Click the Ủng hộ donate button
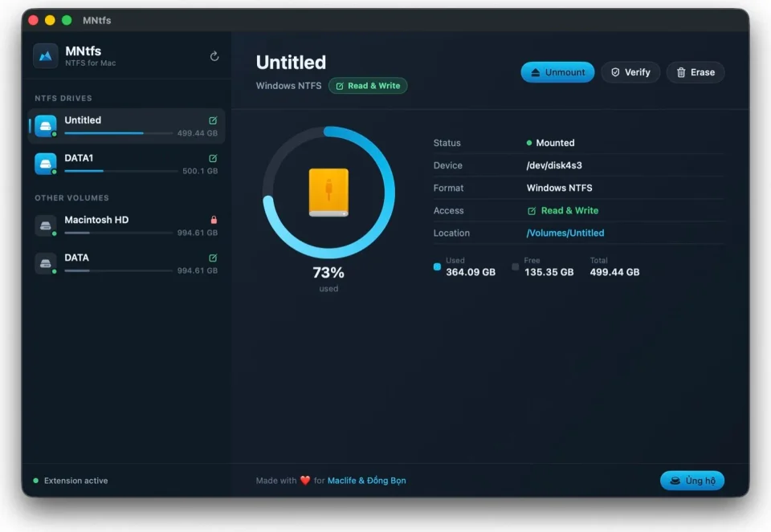Image resolution: width=771 pixels, height=532 pixels. (691, 481)
